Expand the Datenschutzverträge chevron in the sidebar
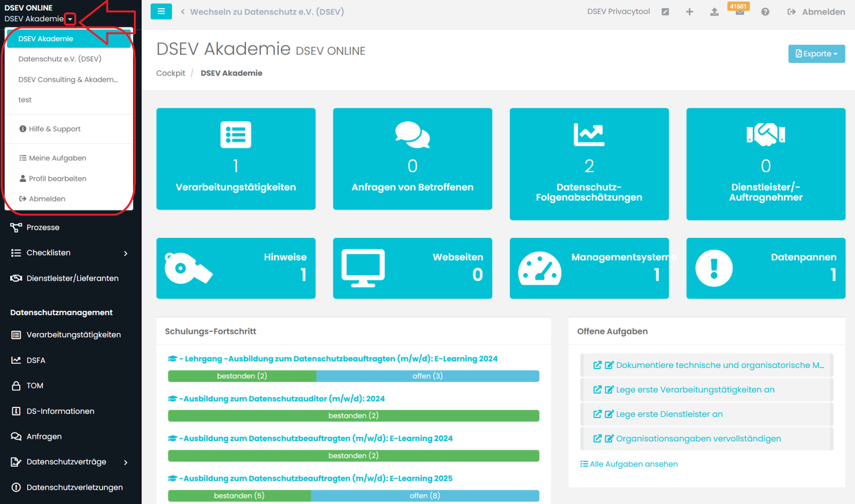 click(126, 463)
